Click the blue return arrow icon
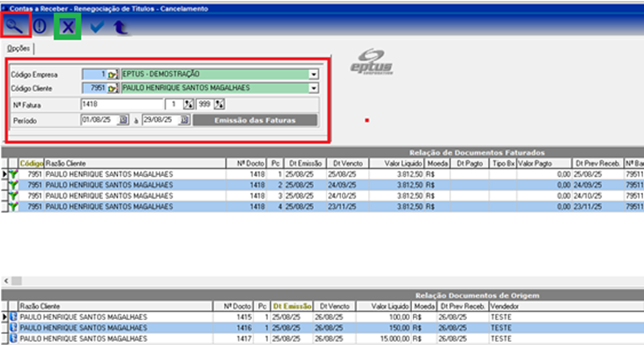This screenshot has width=644, height=345. [x=120, y=27]
